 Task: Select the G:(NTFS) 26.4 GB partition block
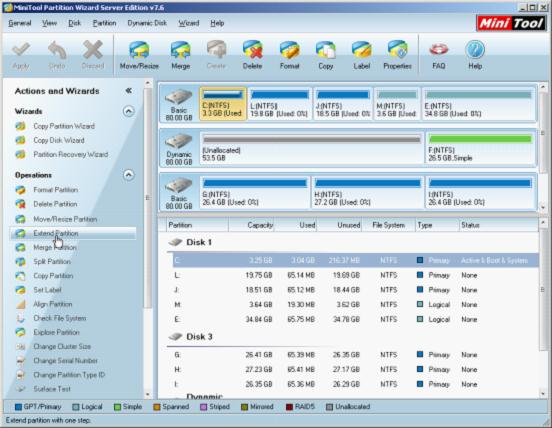pyautogui.click(x=255, y=193)
